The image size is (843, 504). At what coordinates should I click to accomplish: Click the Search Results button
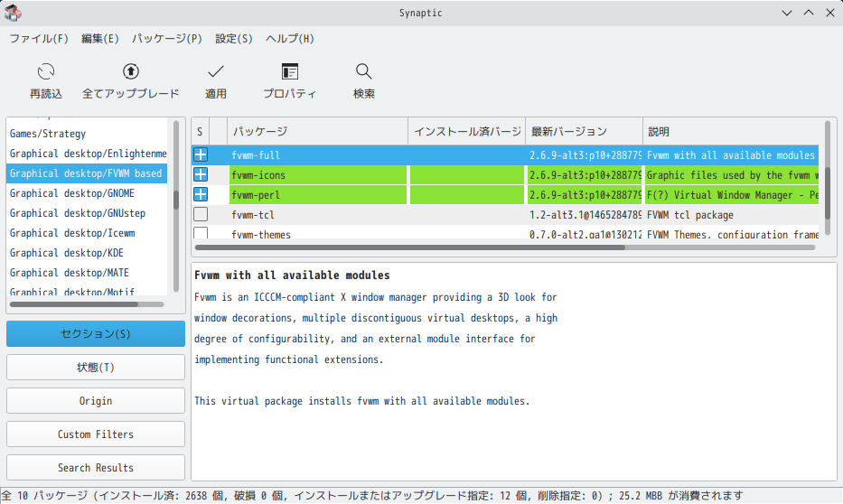tap(96, 468)
